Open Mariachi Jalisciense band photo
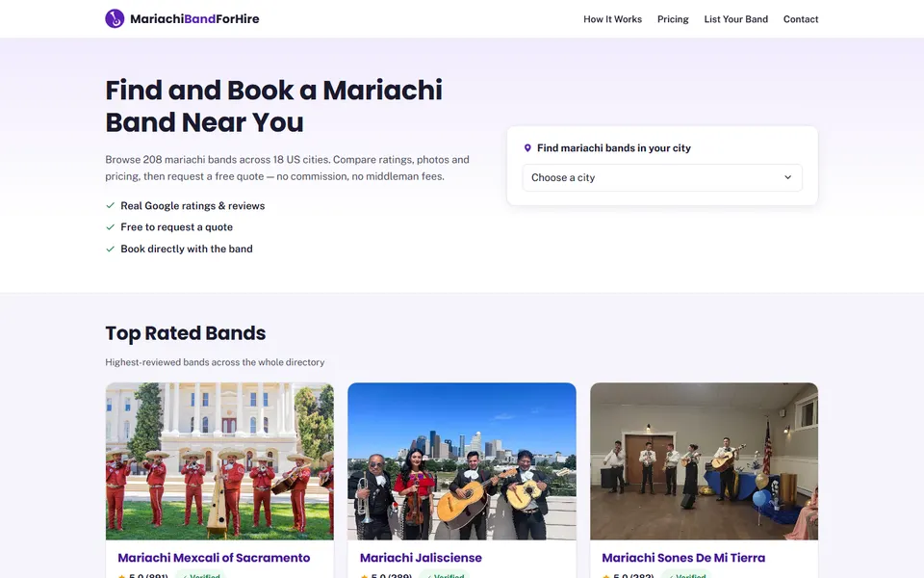 point(462,461)
